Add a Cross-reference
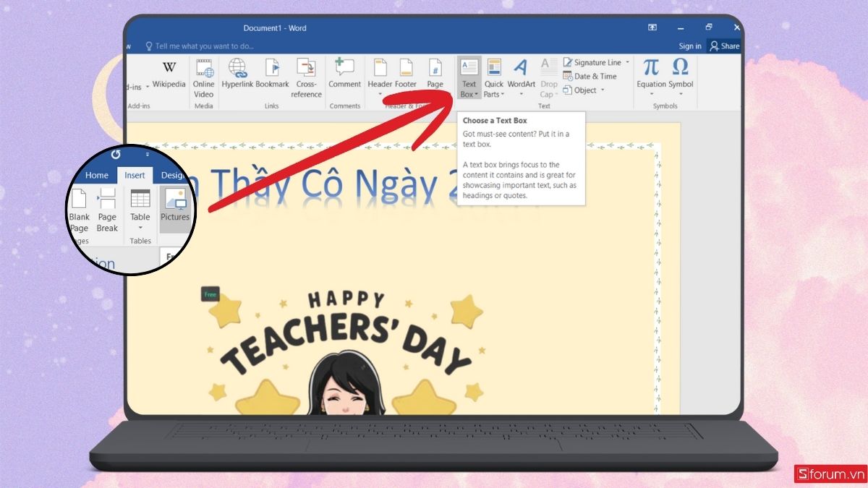The height and width of the screenshot is (488, 868). (306, 74)
